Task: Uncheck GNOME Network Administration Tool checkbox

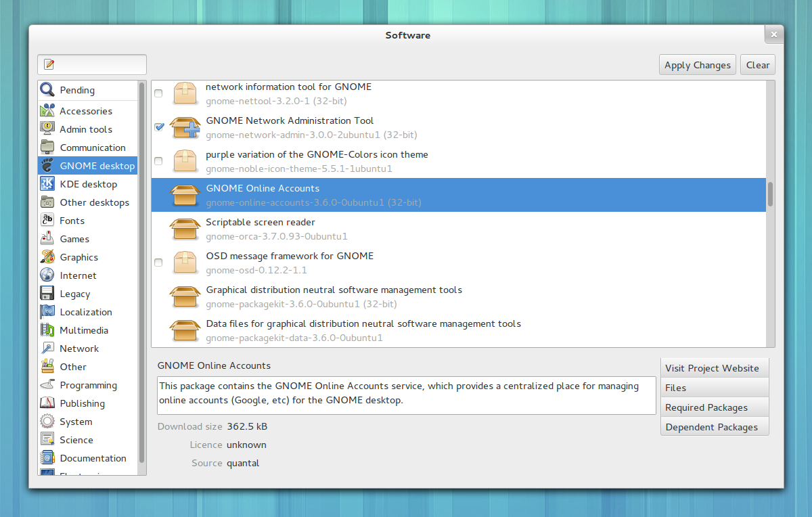Action: click(158, 127)
